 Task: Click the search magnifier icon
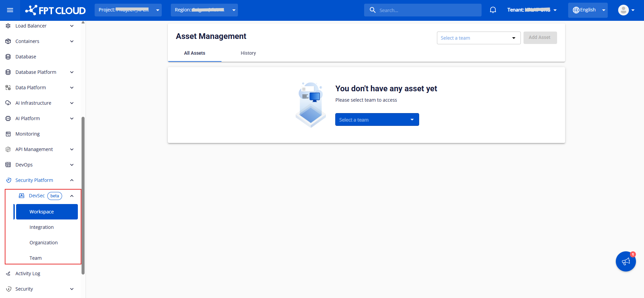point(373,10)
